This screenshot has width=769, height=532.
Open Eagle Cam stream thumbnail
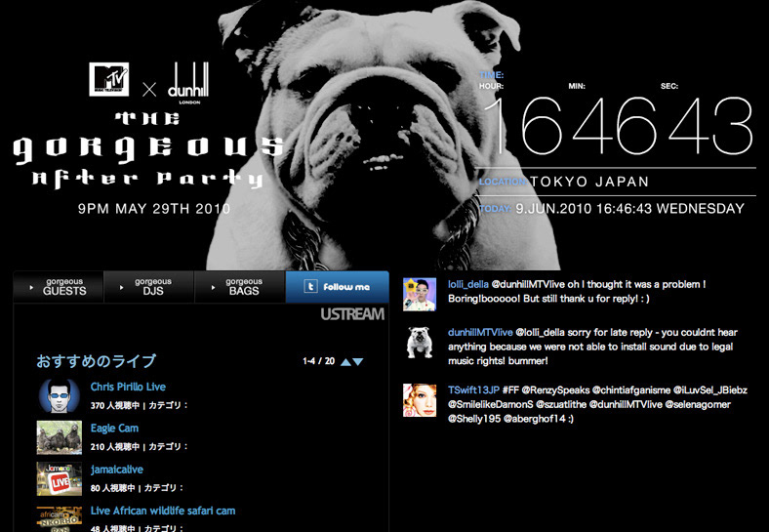coord(59,437)
